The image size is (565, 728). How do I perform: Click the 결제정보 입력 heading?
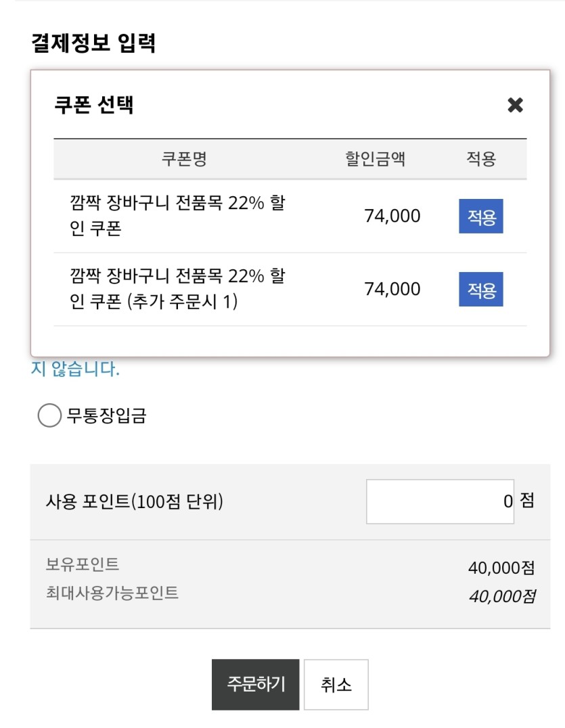coord(93,43)
